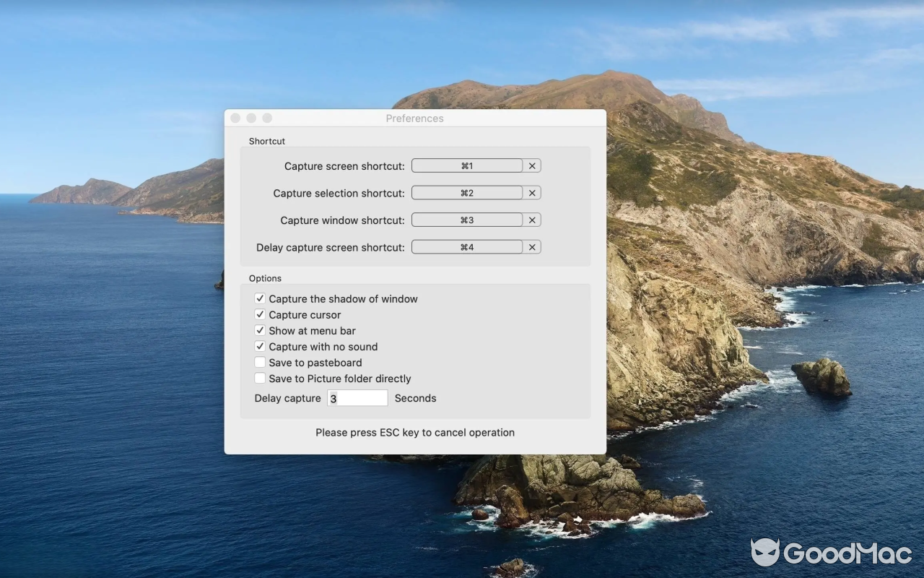The height and width of the screenshot is (578, 924).
Task: Click the red close button
Action: click(x=235, y=117)
